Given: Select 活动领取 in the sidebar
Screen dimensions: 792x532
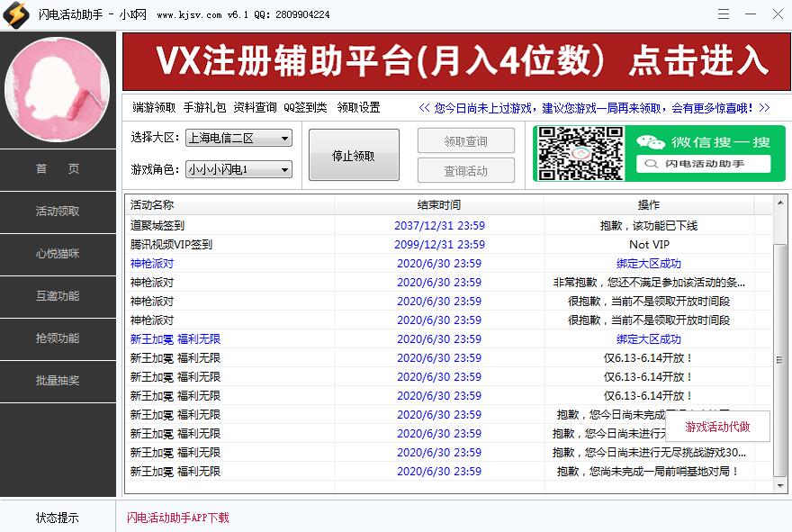Looking at the screenshot, I should pyautogui.click(x=58, y=212).
